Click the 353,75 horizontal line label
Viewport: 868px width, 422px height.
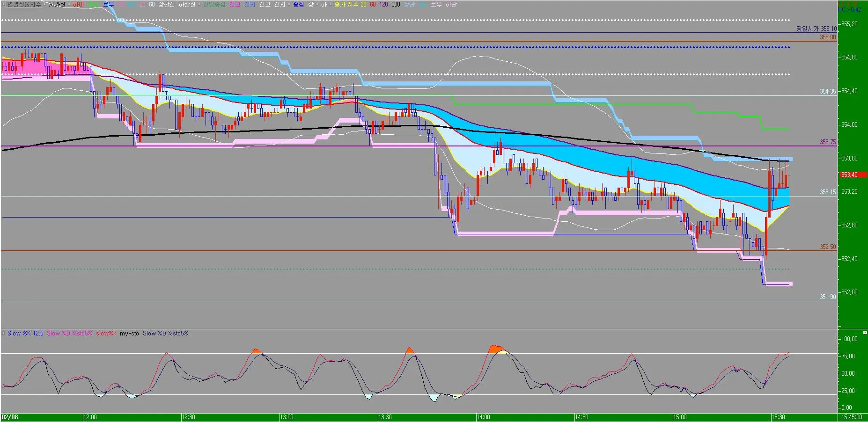(828, 142)
